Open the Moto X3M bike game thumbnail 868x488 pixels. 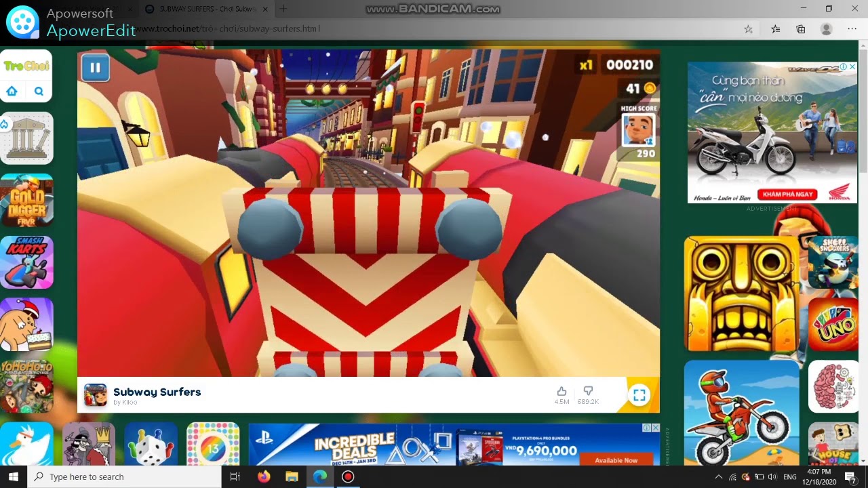742,412
